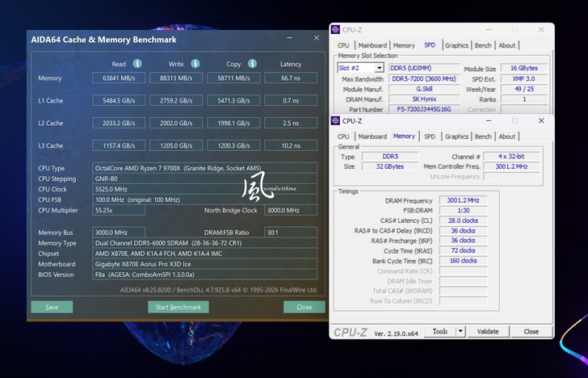Go to the SPD tab in the lower CPU-Z window
The height and width of the screenshot is (378, 588).
[430, 136]
